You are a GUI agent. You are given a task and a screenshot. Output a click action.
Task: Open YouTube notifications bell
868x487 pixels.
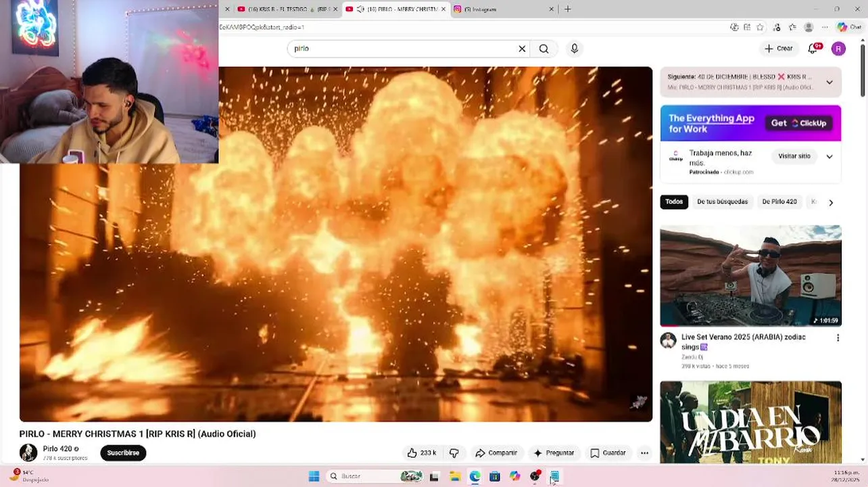(x=814, y=49)
